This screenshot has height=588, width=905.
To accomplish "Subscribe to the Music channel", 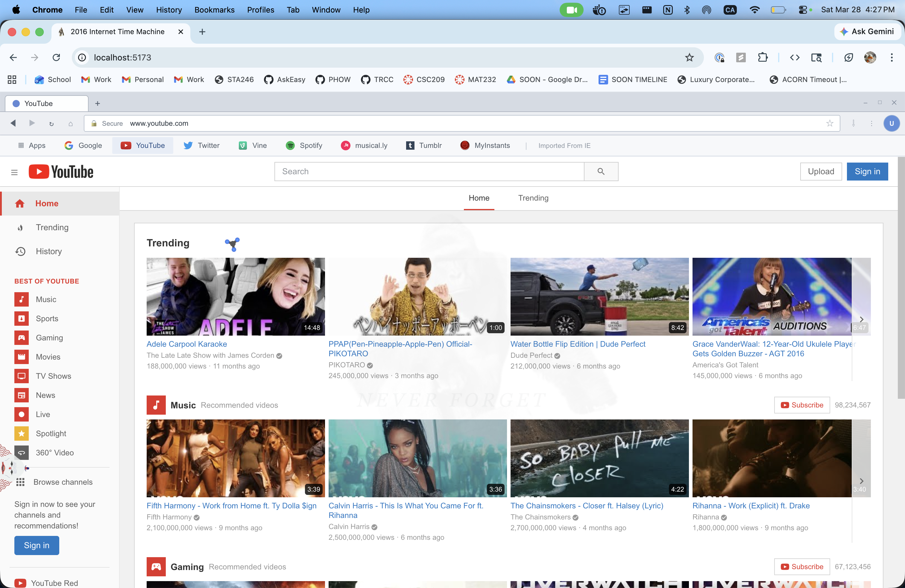I will point(801,405).
